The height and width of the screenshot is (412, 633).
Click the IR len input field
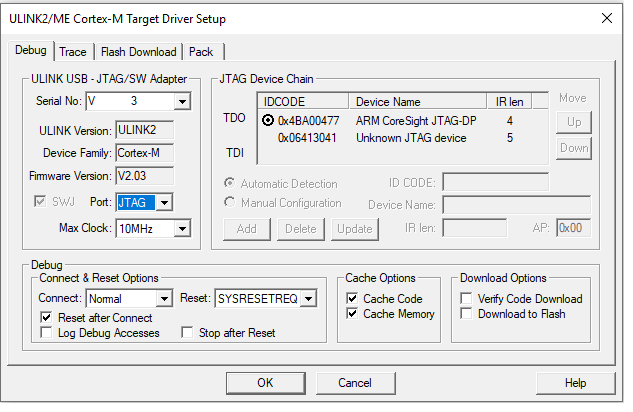tap(474, 228)
